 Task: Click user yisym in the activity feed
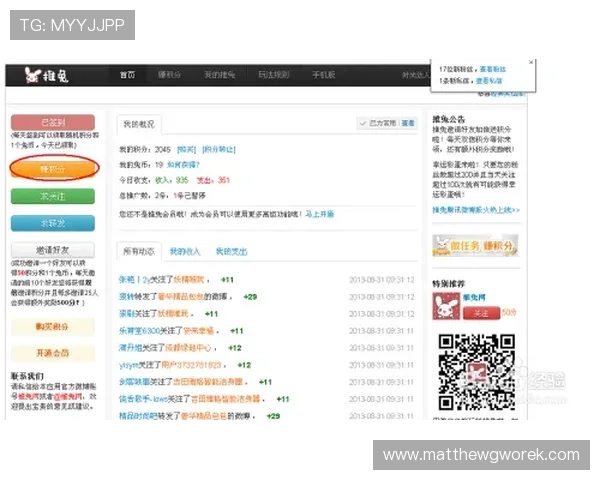click(x=129, y=365)
